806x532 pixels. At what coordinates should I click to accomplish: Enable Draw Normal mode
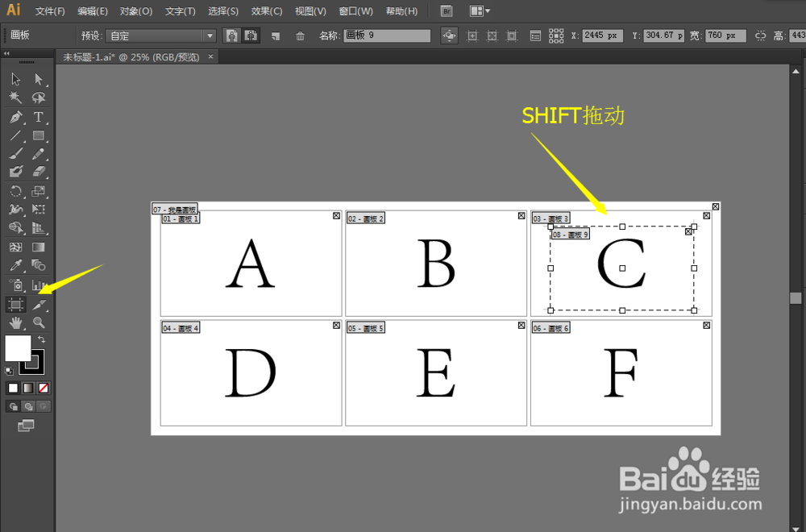13,406
